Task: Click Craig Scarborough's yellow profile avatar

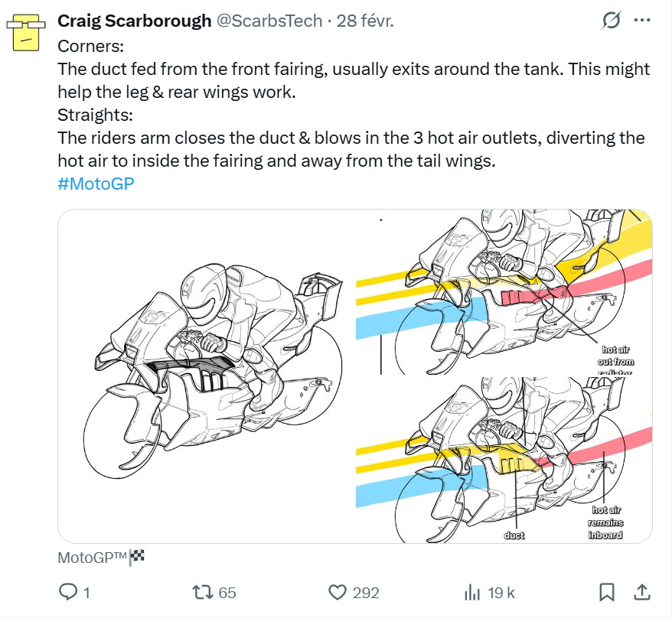Action: [x=28, y=31]
